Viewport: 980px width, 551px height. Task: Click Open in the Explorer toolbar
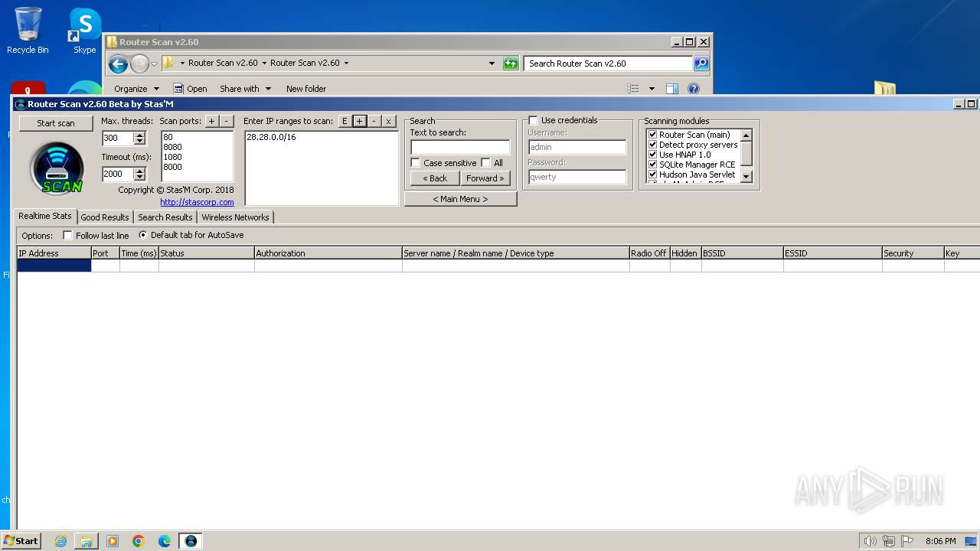pos(190,89)
